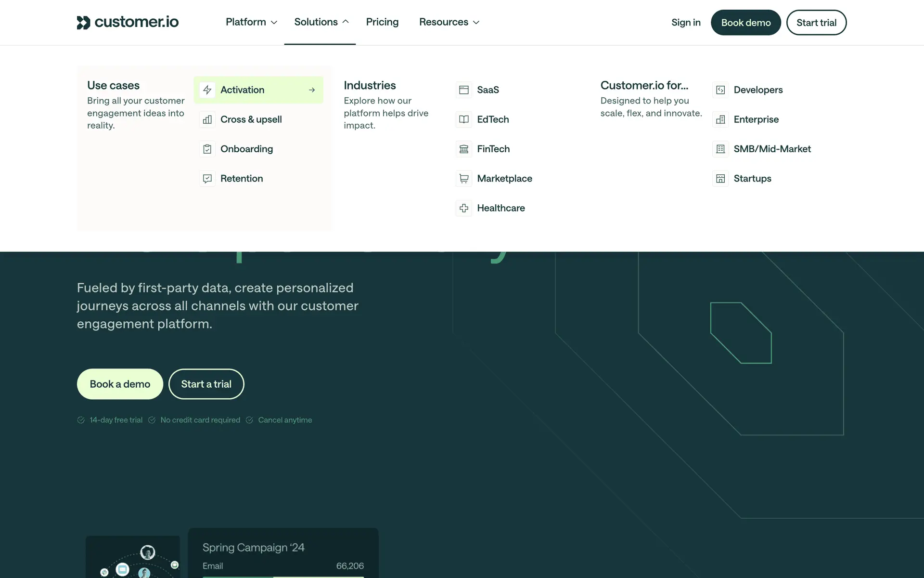The width and height of the screenshot is (924, 578).
Task: Click the FinTech bank building icon
Action: (464, 149)
